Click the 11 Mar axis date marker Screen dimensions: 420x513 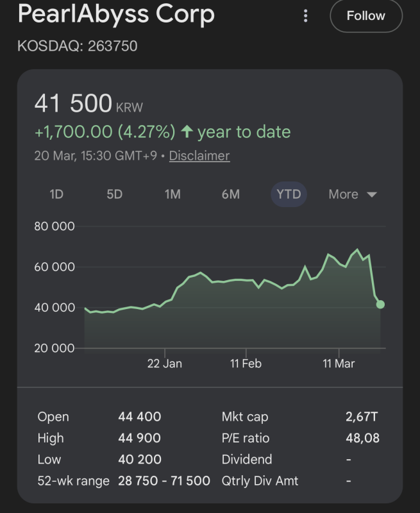339,364
